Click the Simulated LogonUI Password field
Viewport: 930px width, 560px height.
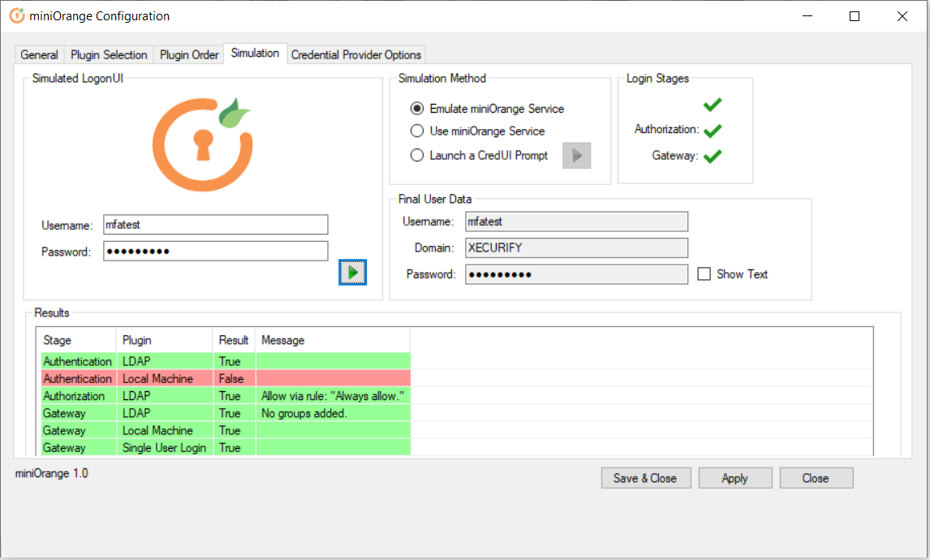pyautogui.click(x=215, y=251)
